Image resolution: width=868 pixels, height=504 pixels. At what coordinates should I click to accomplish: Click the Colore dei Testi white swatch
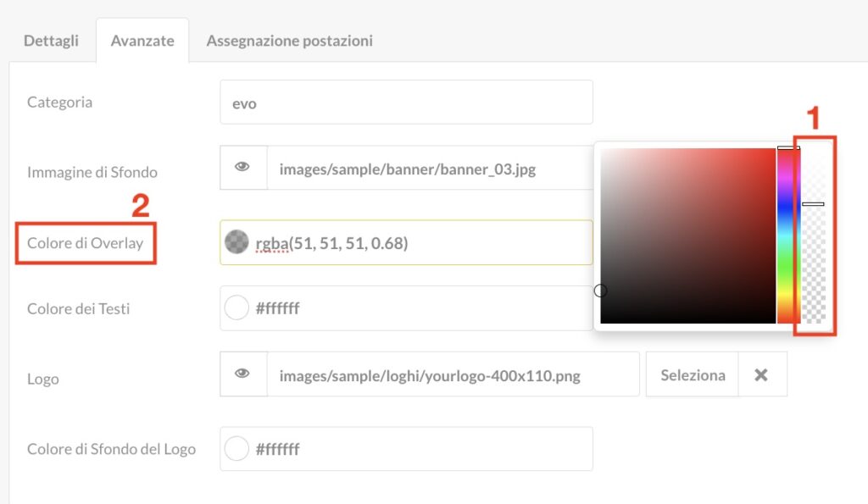click(236, 307)
